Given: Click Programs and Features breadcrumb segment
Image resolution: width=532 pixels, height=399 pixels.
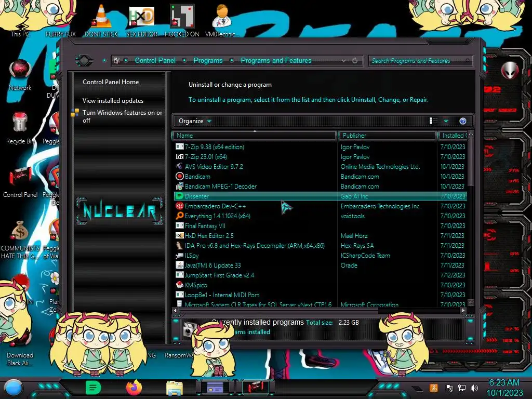Looking at the screenshot, I should (276, 61).
